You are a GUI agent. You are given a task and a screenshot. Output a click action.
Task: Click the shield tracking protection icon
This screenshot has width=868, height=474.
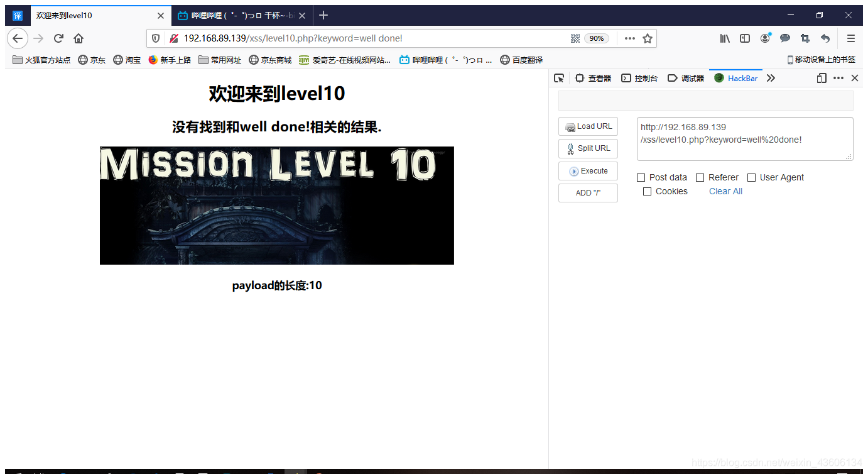point(155,38)
